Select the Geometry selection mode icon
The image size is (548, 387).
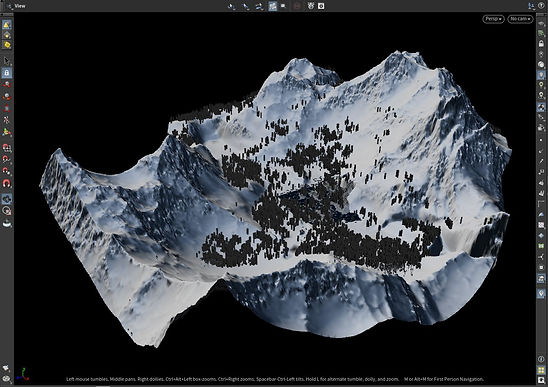pyautogui.click(x=7, y=35)
